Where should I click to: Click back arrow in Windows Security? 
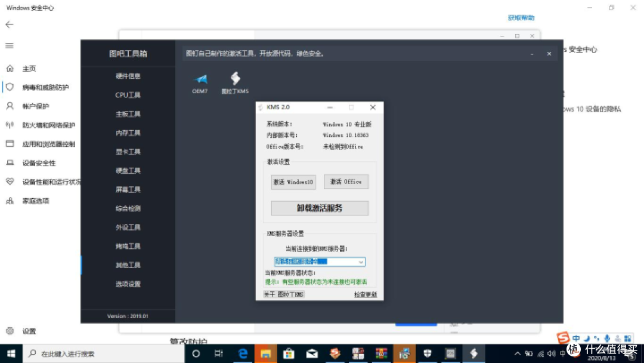point(10,24)
